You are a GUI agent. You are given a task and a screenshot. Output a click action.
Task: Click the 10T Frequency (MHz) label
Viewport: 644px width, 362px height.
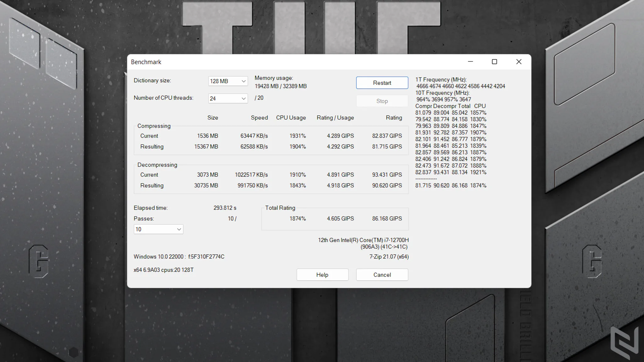click(x=442, y=93)
